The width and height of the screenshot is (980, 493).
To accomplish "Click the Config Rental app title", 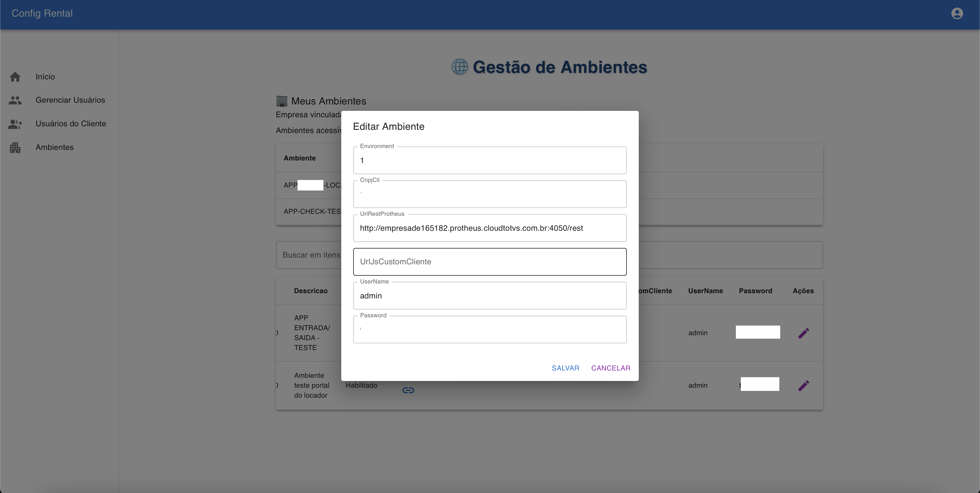I will click(x=42, y=13).
